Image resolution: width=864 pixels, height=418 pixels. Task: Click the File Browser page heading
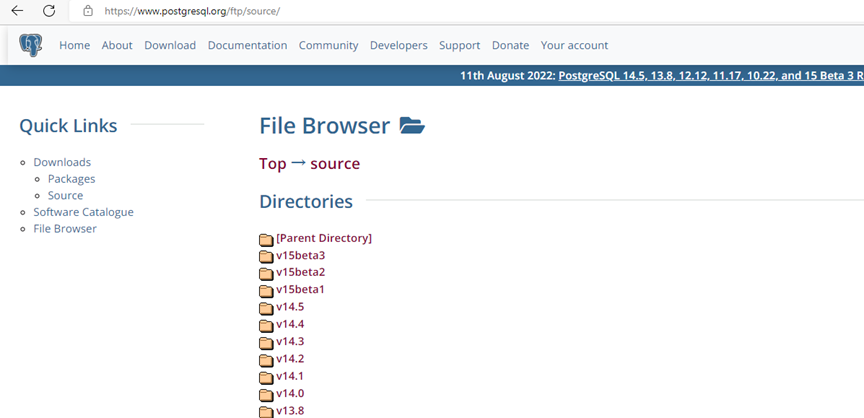coord(325,126)
